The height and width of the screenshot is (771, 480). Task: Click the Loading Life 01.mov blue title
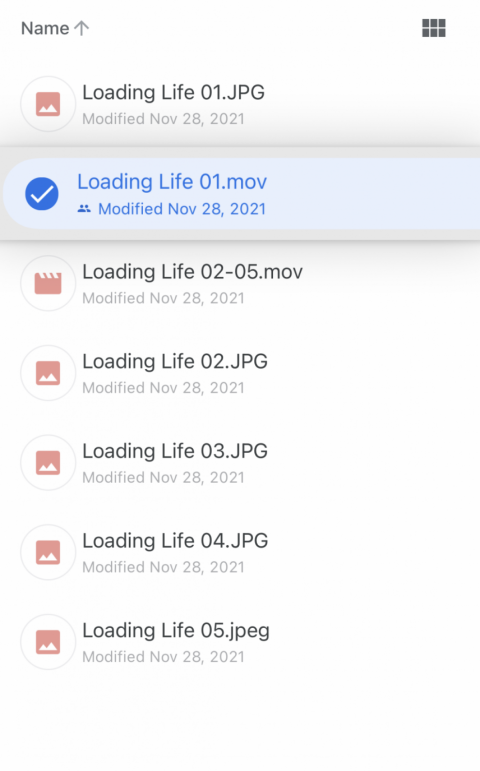tap(172, 182)
